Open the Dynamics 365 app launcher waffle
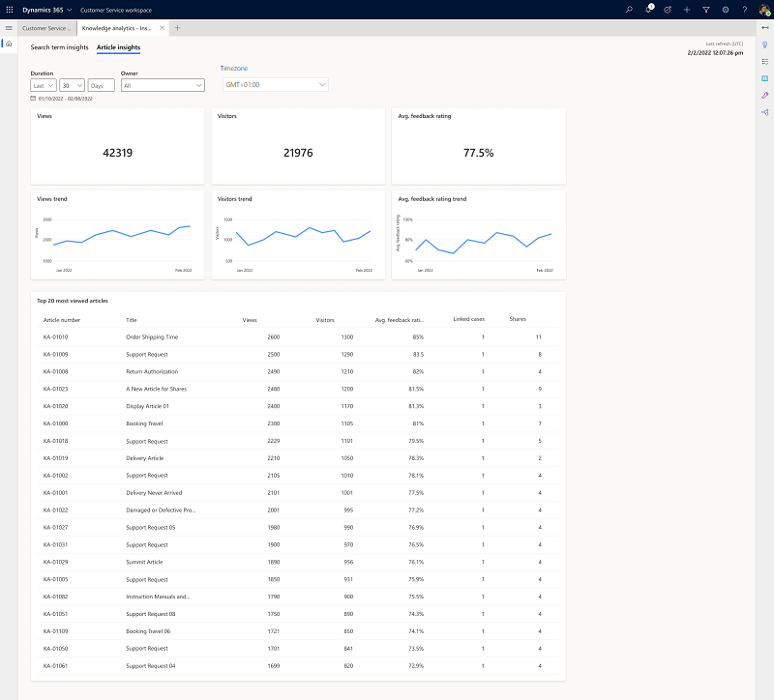Viewport: 774px width, 700px height. [x=10, y=10]
